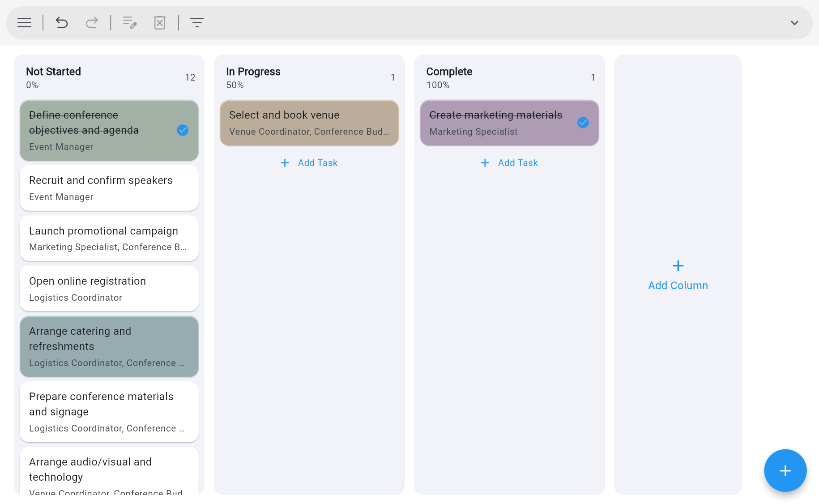The height and width of the screenshot is (504, 819).
Task: Click the plus icon above Add Column
Action: [678, 265]
